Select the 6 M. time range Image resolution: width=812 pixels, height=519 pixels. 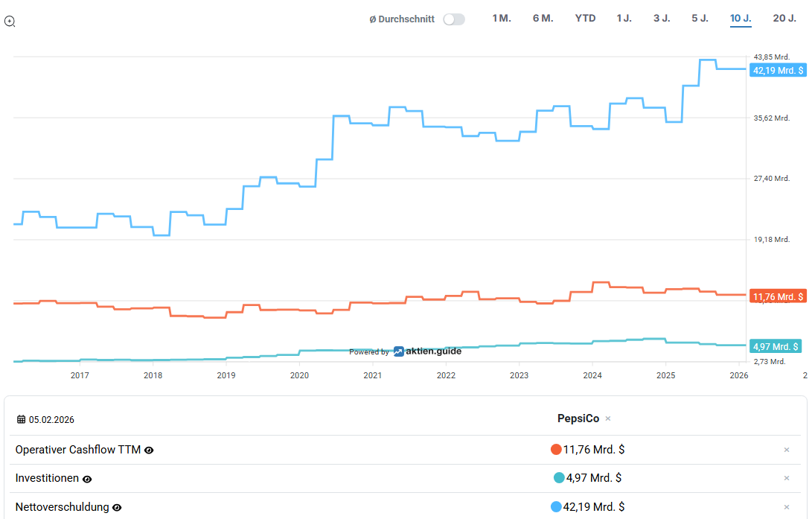[x=543, y=19]
